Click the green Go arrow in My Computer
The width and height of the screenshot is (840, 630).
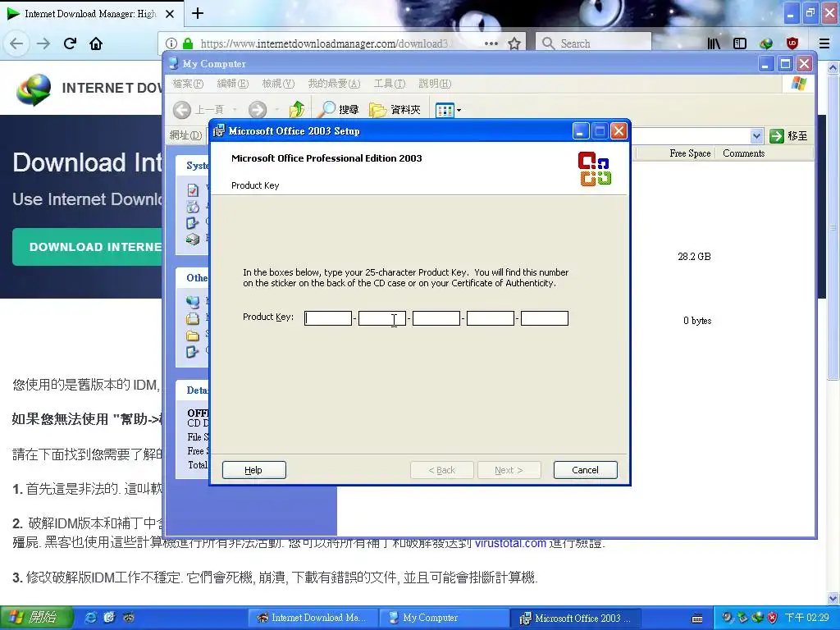pos(777,136)
